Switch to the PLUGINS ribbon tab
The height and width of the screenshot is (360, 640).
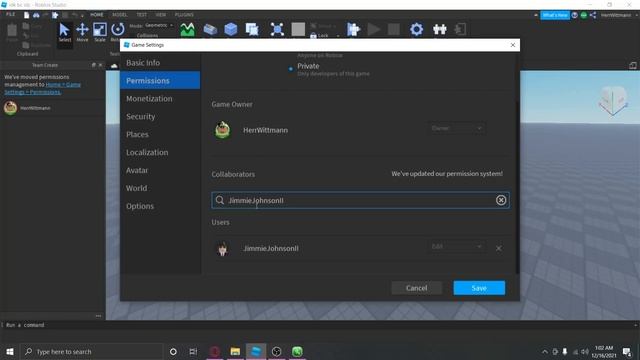click(x=184, y=15)
